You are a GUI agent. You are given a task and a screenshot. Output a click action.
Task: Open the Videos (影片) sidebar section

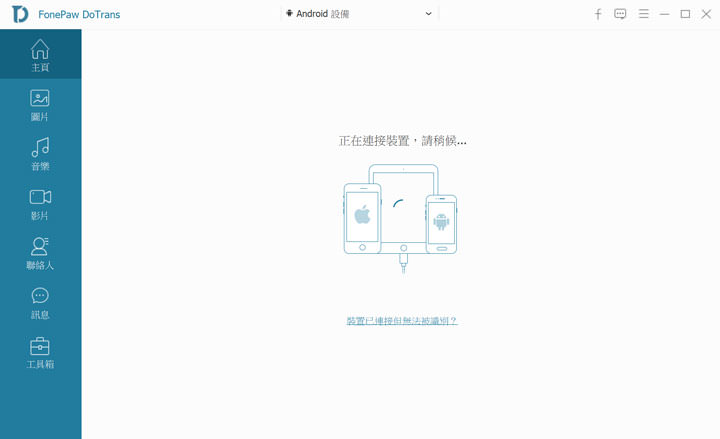[40, 204]
